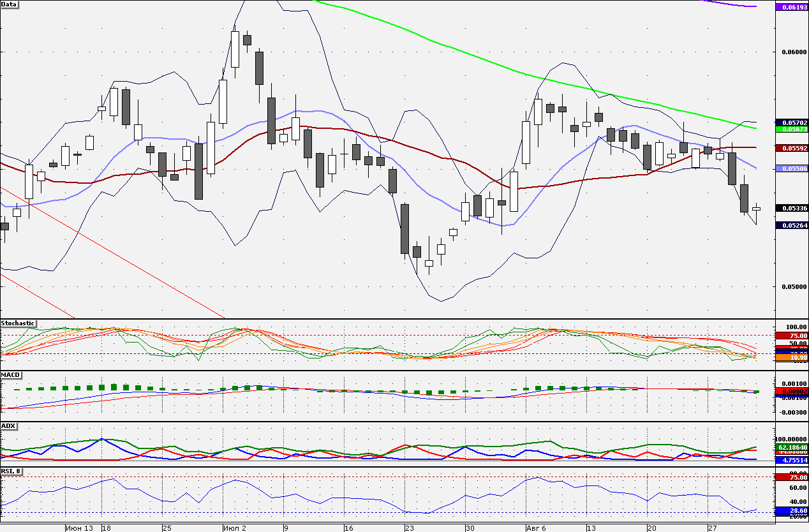The height and width of the screenshot is (532, 809).
Task: Click the blue 28.60 RSI value tag
Action: [791, 512]
